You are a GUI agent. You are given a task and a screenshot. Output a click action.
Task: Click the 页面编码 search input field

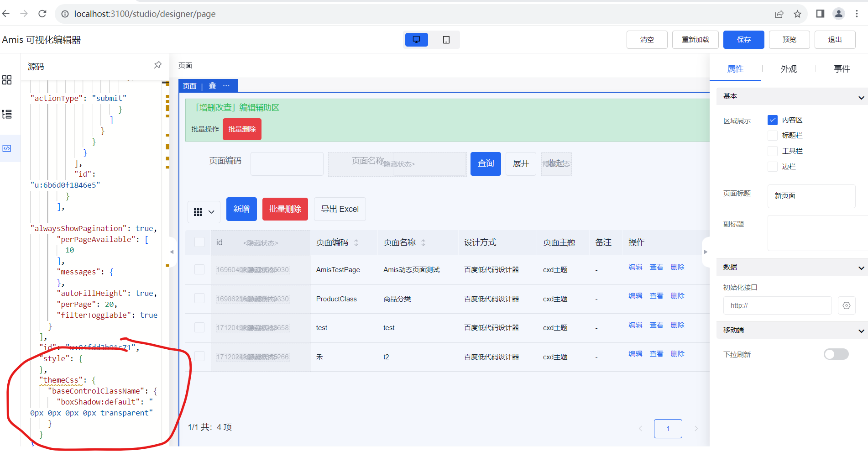tap(287, 163)
